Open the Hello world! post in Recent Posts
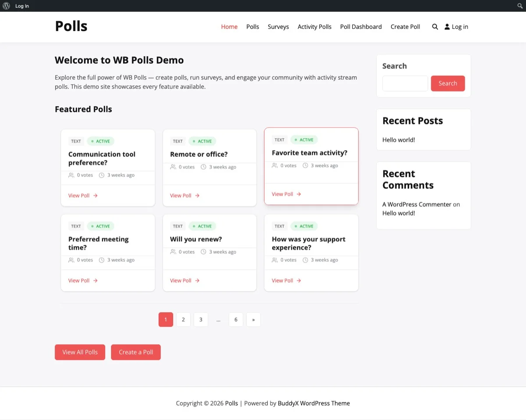Viewport: 526px width, 420px height. click(398, 140)
